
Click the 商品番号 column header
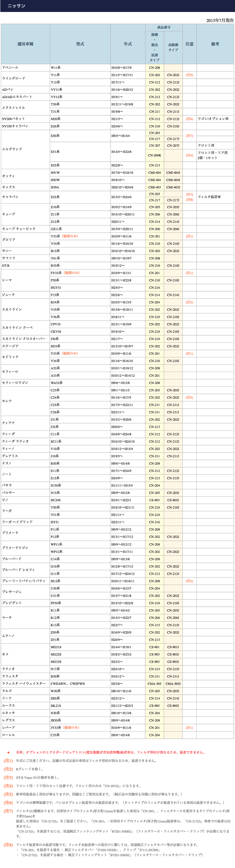coord(164,27)
